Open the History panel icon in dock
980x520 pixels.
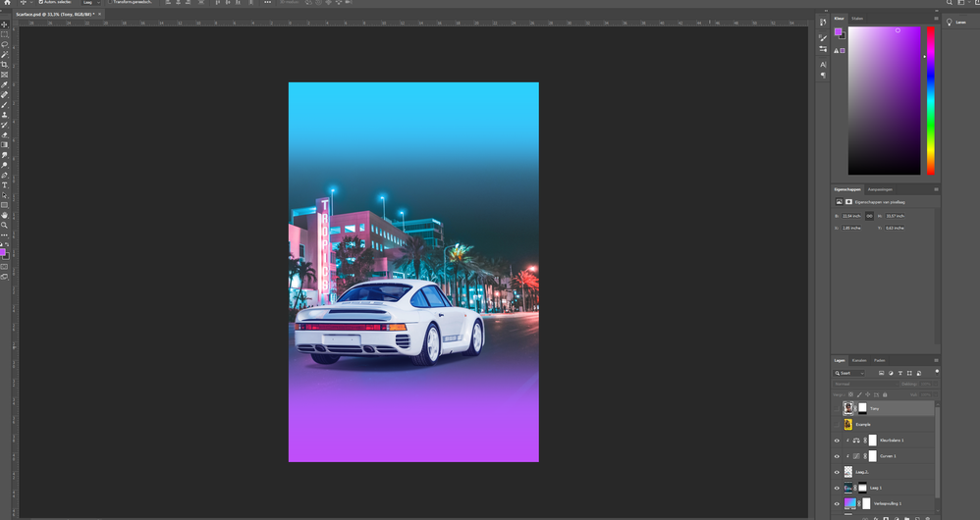(x=823, y=23)
